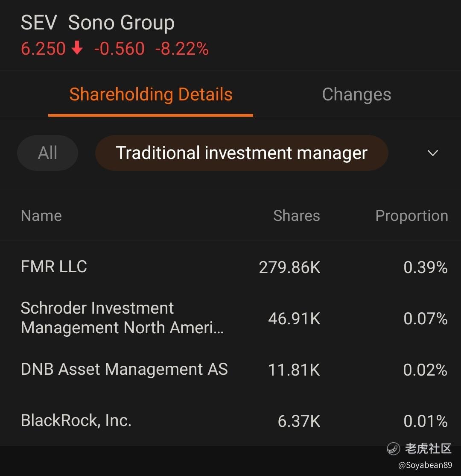The image size is (461, 476).
Task: Click FMR LLC's 279.86K shares value
Action: [x=290, y=267]
